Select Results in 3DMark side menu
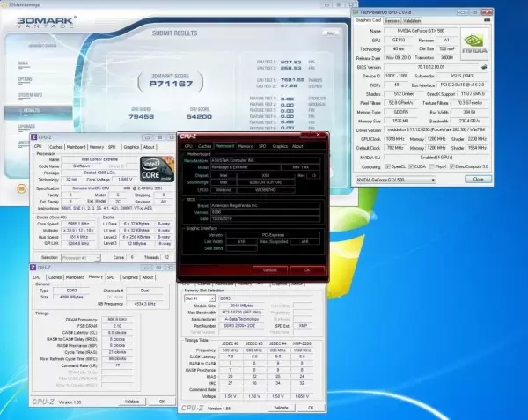Viewport: 528px width, 420px height. 32,112
